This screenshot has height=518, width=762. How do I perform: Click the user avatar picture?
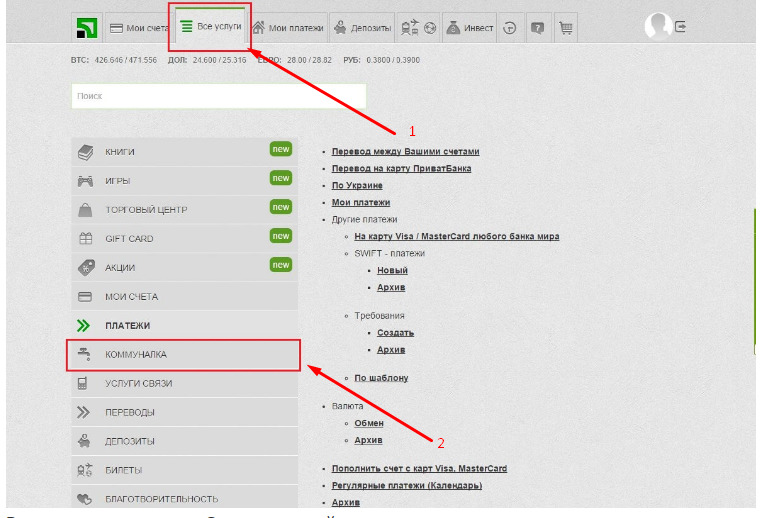point(657,26)
